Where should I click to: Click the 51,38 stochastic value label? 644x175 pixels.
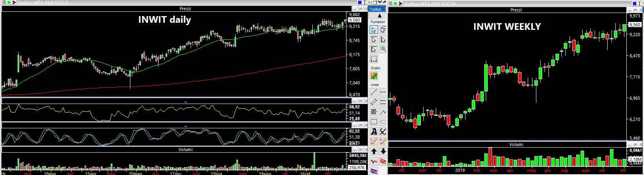point(354,137)
